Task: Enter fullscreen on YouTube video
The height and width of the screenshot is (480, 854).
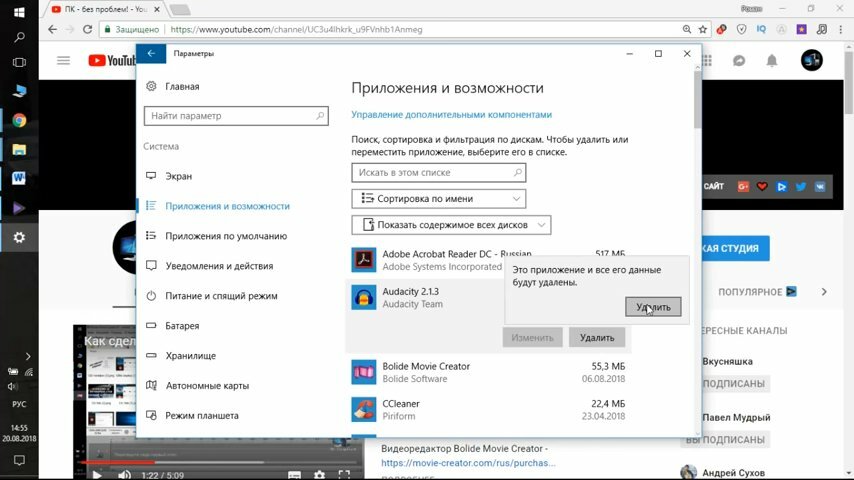Action: [x=344, y=475]
